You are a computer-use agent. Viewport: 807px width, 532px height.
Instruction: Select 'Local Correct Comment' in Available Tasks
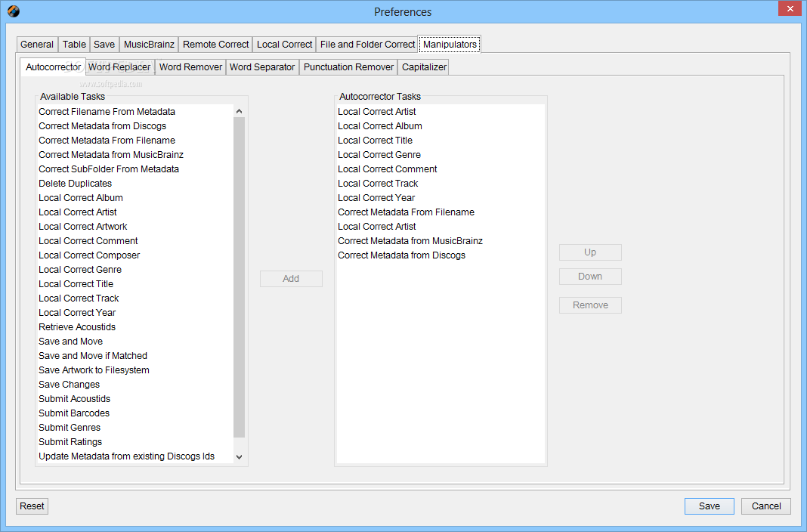point(135,241)
